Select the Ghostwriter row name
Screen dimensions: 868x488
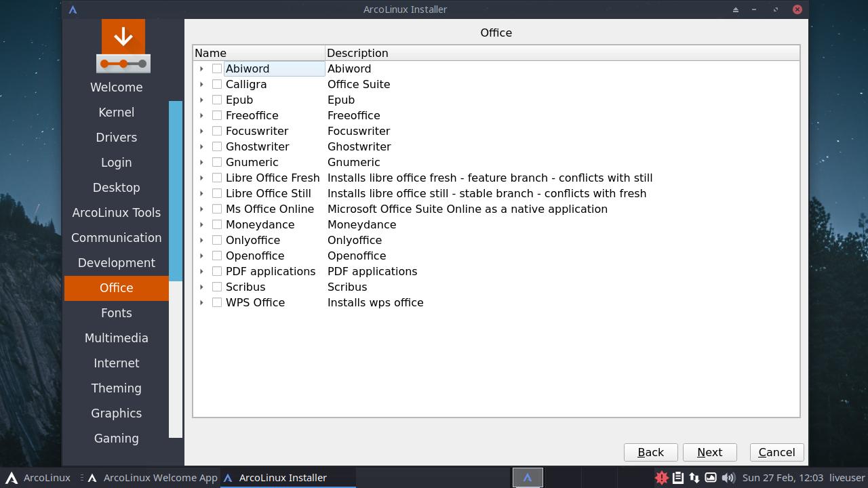[x=258, y=146]
